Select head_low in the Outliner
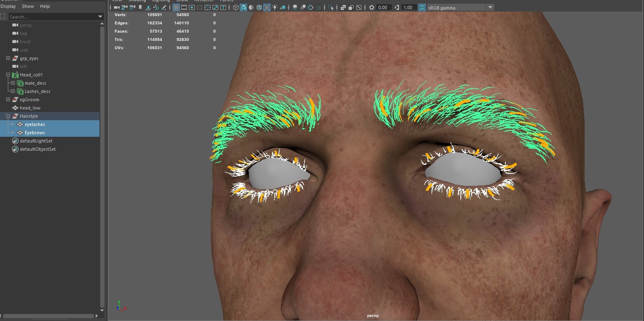 pos(30,108)
